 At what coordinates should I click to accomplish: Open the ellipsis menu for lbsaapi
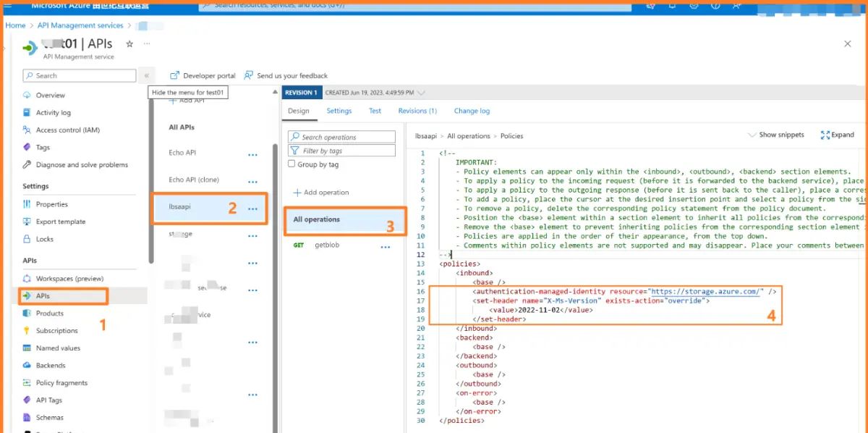252,209
